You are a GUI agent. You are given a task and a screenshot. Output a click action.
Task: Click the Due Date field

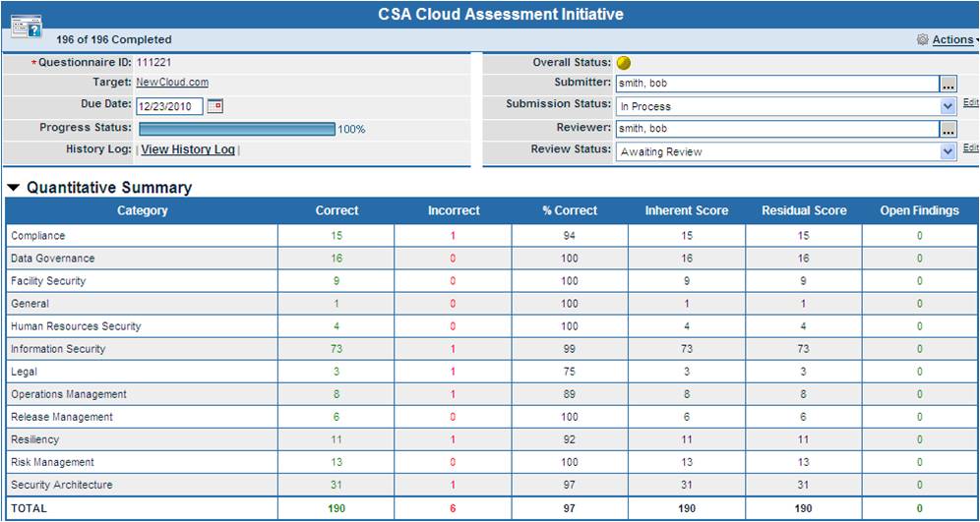pyautogui.click(x=169, y=106)
